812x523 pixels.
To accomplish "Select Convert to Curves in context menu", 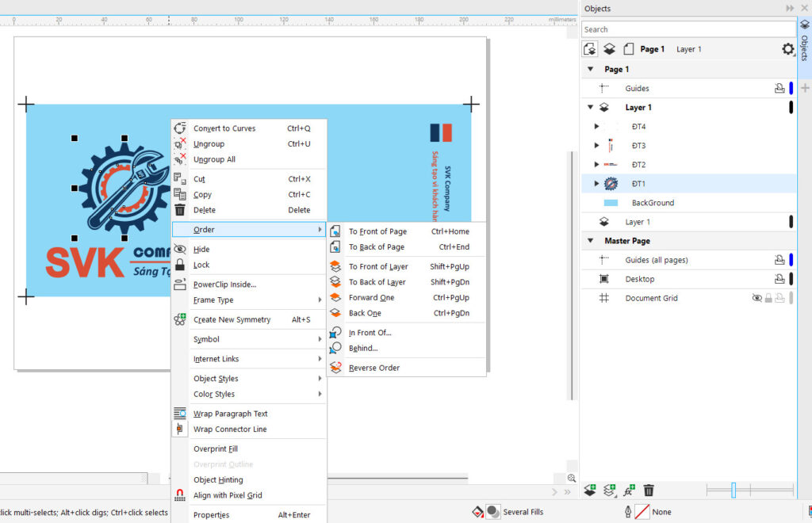I will click(224, 128).
